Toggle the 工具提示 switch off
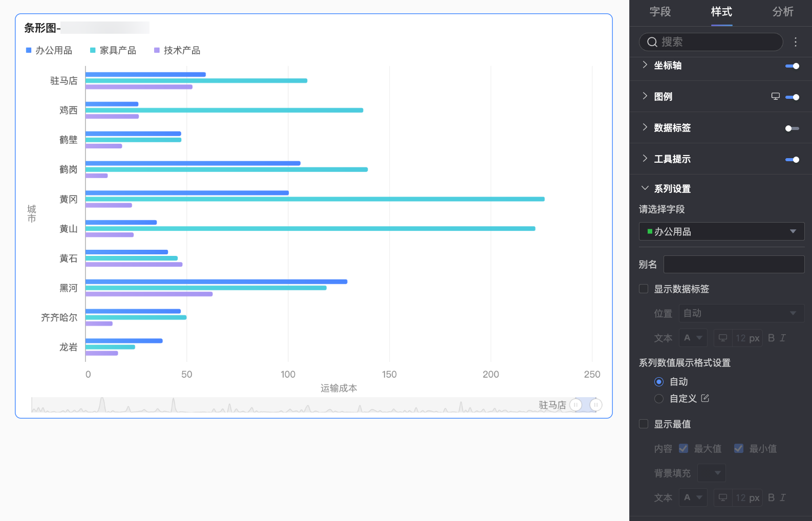The height and width of the screenshot is (521, 812). pos(792,160)
